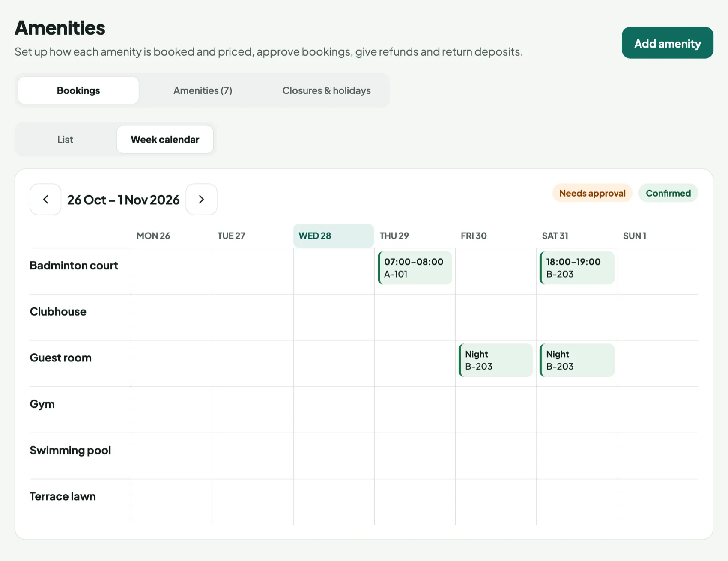This screenshot has height=561, width=728.
Task: Switch to the Bookings tab
Action: (78, 90)
